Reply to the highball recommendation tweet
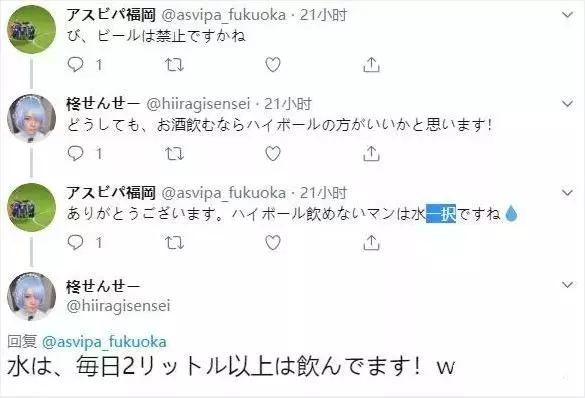This screenshot has height=398, width=585. (76, 153)
